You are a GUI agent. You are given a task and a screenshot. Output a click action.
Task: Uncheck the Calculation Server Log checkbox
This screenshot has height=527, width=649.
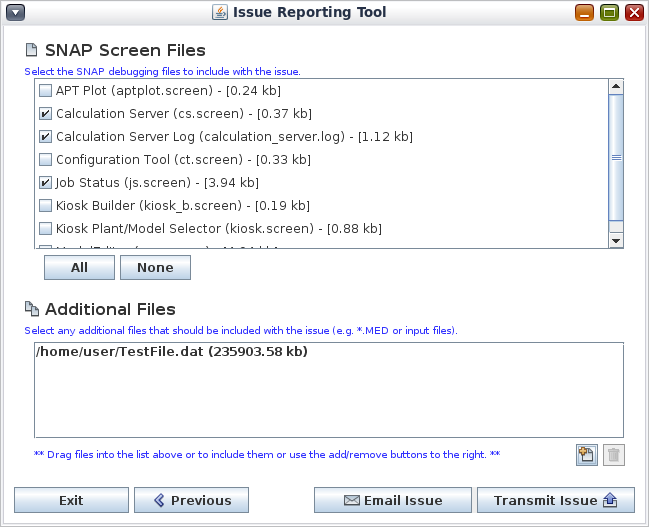pos(45,137)
